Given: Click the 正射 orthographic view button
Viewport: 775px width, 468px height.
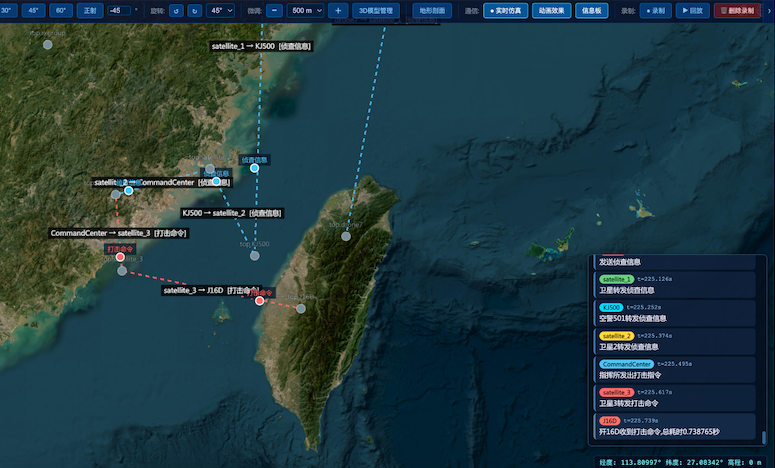Looking at the screenshot, I should [90, 10].
